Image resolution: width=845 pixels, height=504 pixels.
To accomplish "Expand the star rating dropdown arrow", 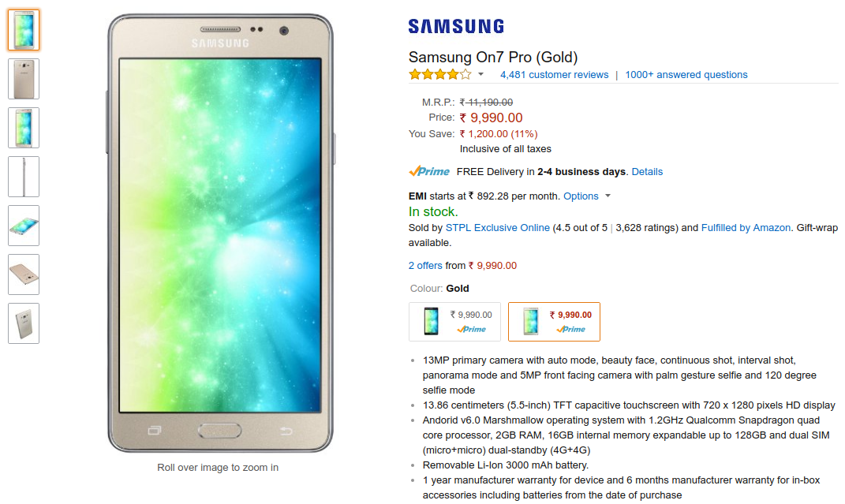I will coord(480,74).
